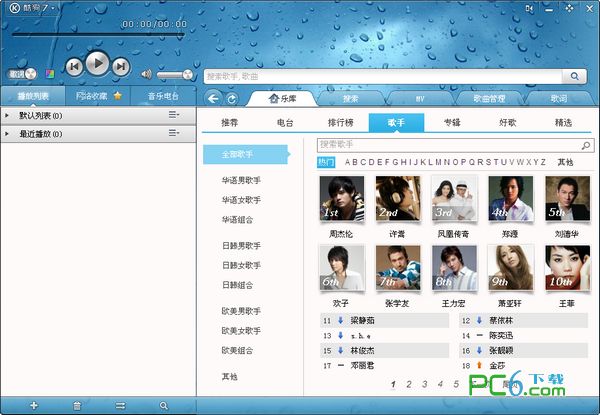Switch to the 音乐电台 tab
Viewport: 600px width, 415px height.
[163, 96]
